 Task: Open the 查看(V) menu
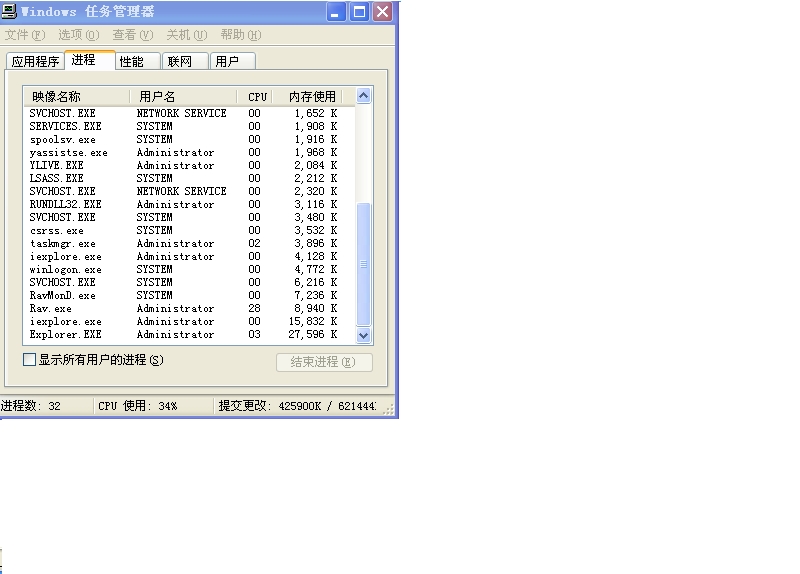pos(133,35)
